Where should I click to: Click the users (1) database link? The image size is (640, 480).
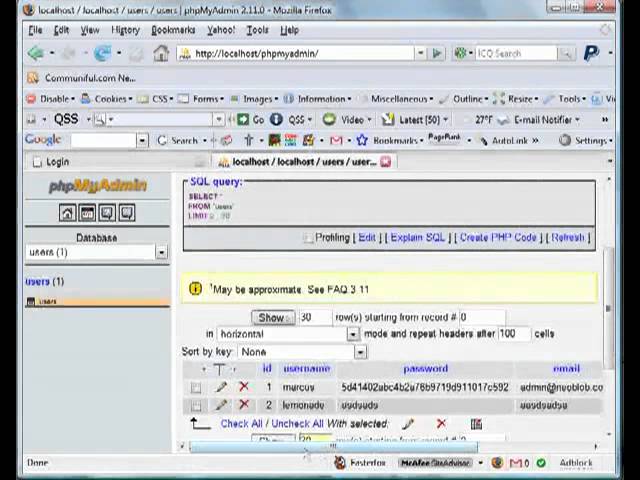click(x=44, y=282)
